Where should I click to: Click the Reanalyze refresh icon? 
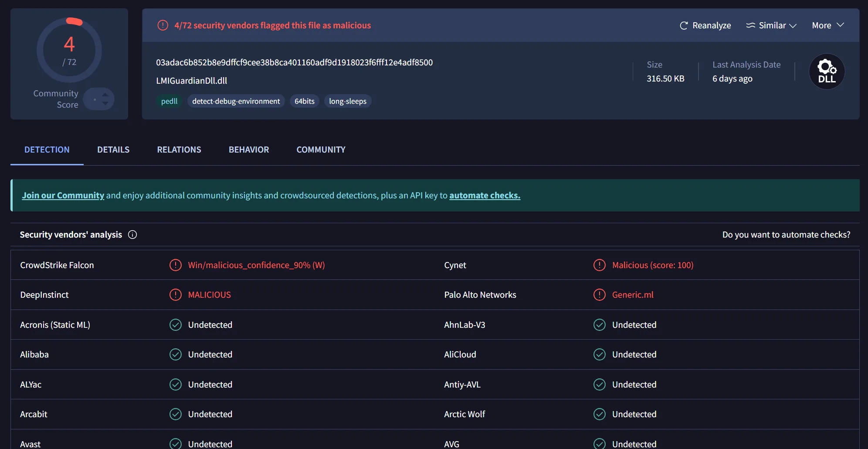point(684,26)
